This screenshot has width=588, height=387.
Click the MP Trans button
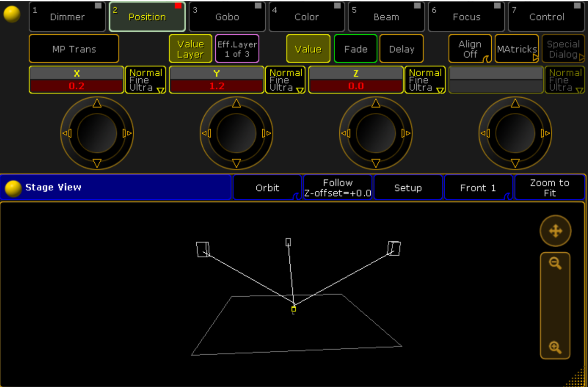tap(74, 49)
